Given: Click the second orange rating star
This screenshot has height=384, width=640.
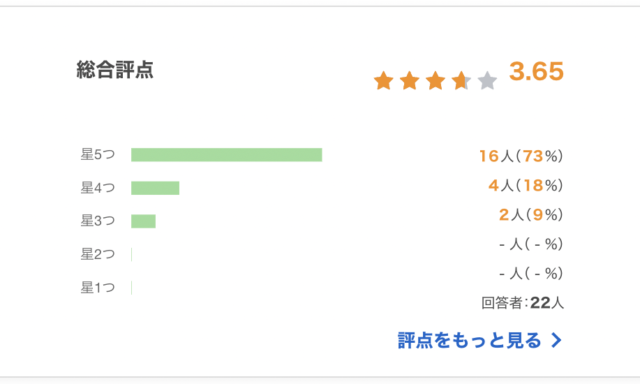Looking at the screenshot, I should pos(409,80).
